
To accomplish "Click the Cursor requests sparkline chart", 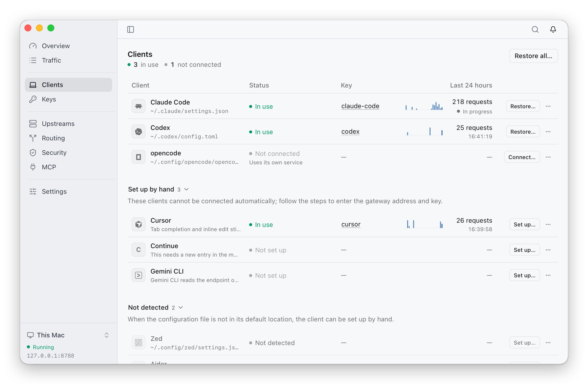I will click(424, 224).
